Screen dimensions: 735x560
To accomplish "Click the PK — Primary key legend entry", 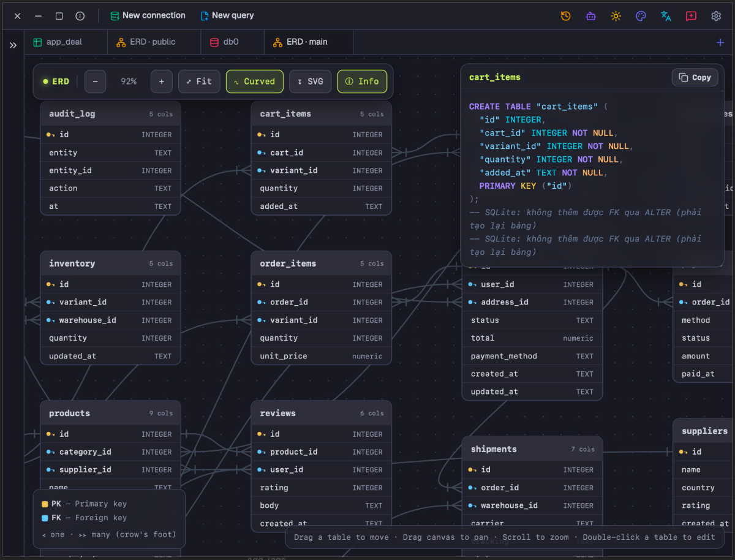I will tap(84, 504).
